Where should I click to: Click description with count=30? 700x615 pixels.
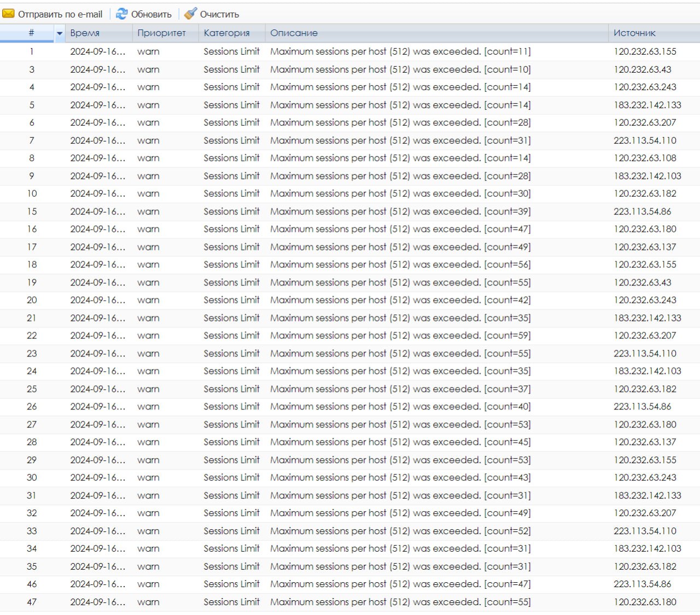400,194
